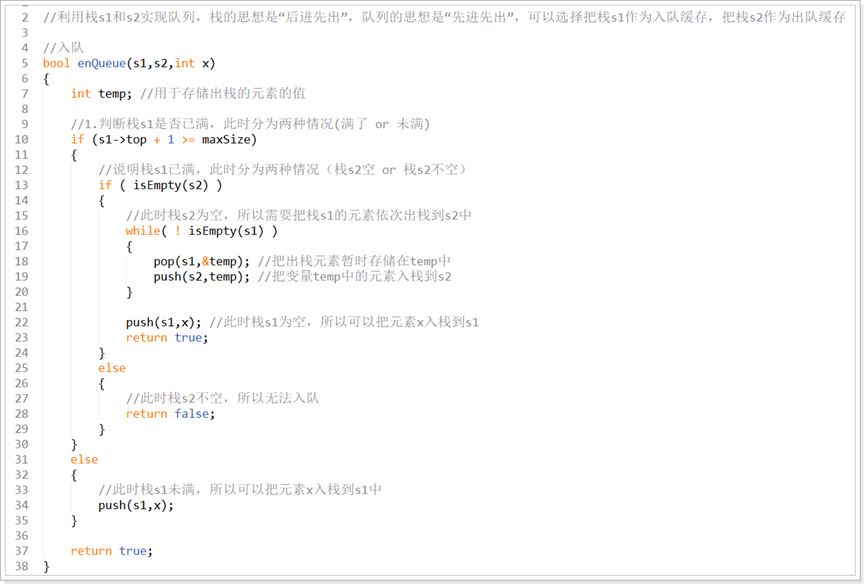Click the top comment on line 2
Viewport: 864px width, 584px height.
click(440, 17)
